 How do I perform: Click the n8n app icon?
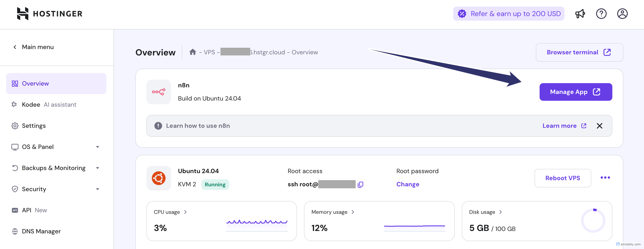(158, 92)
